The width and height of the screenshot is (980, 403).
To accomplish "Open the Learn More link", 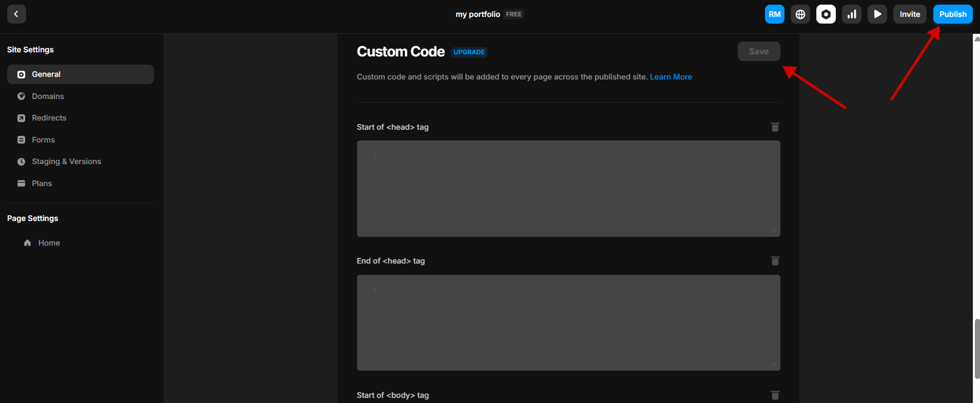I will pyautogui.click(x=671, y=77).
